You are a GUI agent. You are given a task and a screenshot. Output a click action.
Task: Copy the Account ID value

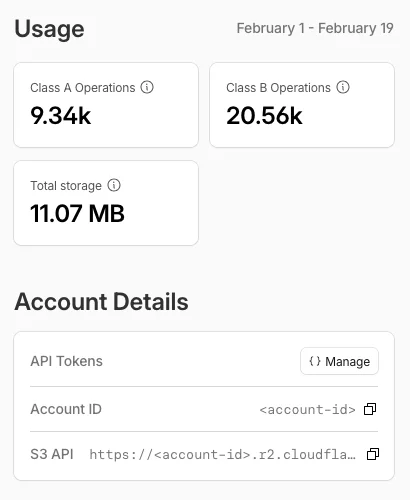pyautogui.click(x=370, y=409)
